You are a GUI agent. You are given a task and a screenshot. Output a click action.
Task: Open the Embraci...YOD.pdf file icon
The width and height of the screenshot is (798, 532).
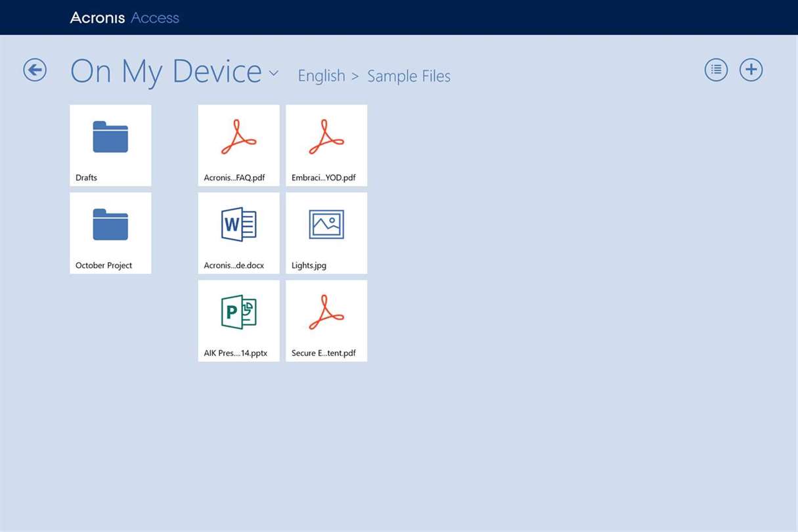(x=326, y=137)
